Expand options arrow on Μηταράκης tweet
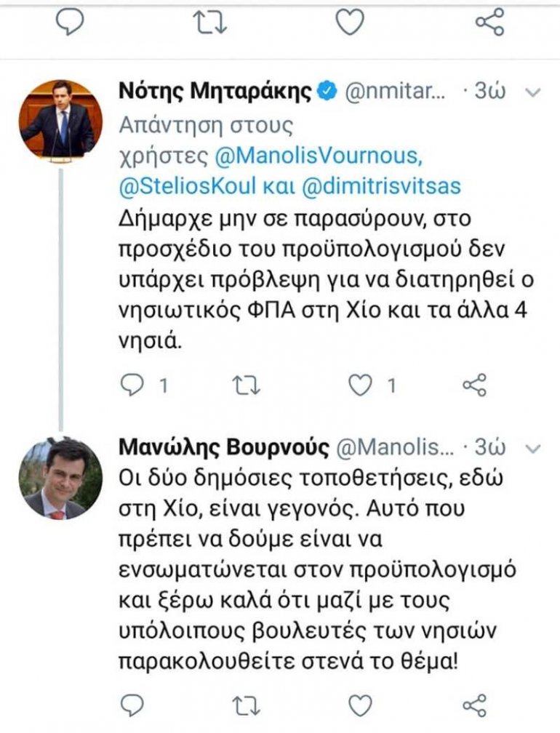Screen dimensions: 560x733 pos(533,92)
